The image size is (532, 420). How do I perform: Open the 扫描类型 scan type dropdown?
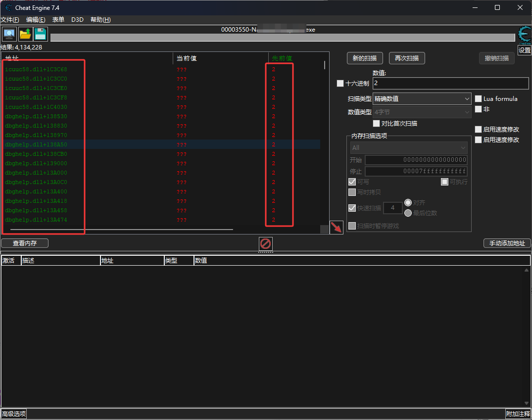coord(422,99)
